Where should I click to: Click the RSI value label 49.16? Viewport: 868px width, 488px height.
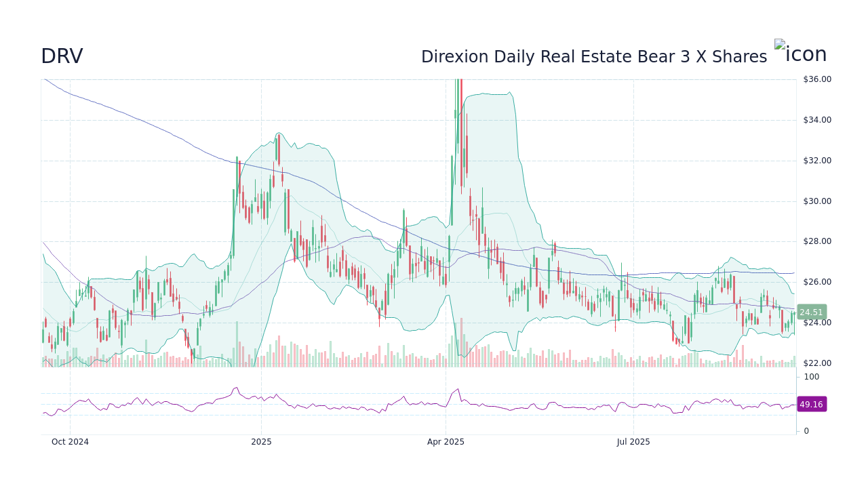(x=811, y=404)
